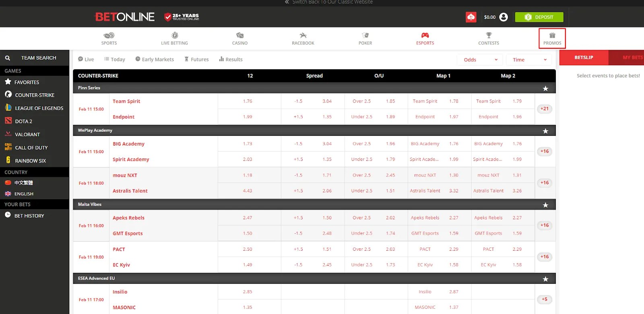Open Bet History clock icon
This screenshot has width=644, height=314.
(x=8, y=215)
